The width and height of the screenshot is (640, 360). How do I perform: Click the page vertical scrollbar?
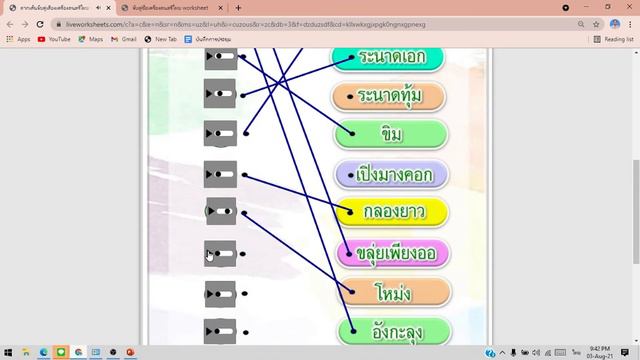click(636, 211)
